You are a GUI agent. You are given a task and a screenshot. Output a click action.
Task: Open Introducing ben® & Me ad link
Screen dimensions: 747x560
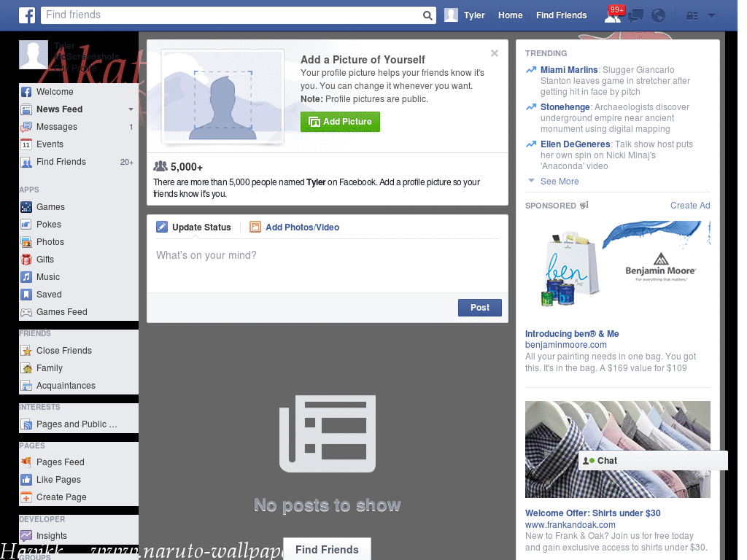coord(572,334)
